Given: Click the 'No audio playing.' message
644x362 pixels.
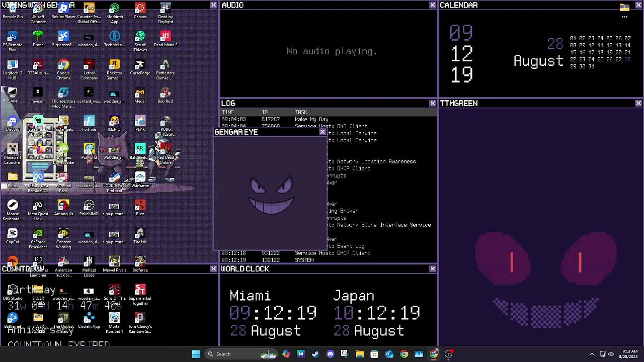Looking at the screenshot, I should [332, 51].
